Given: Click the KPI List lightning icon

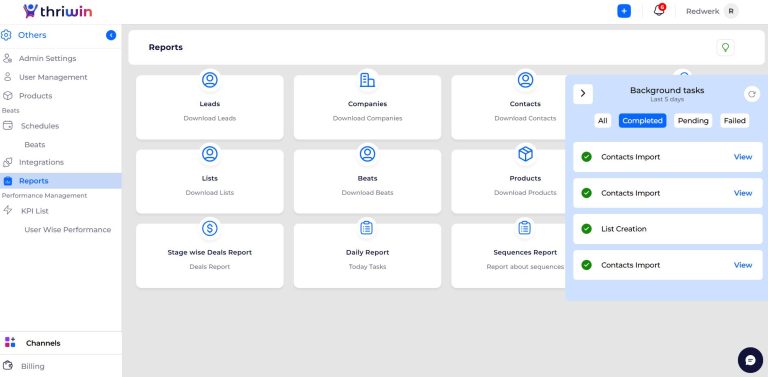Looking at the screenshot, I should tap(8, 211).
